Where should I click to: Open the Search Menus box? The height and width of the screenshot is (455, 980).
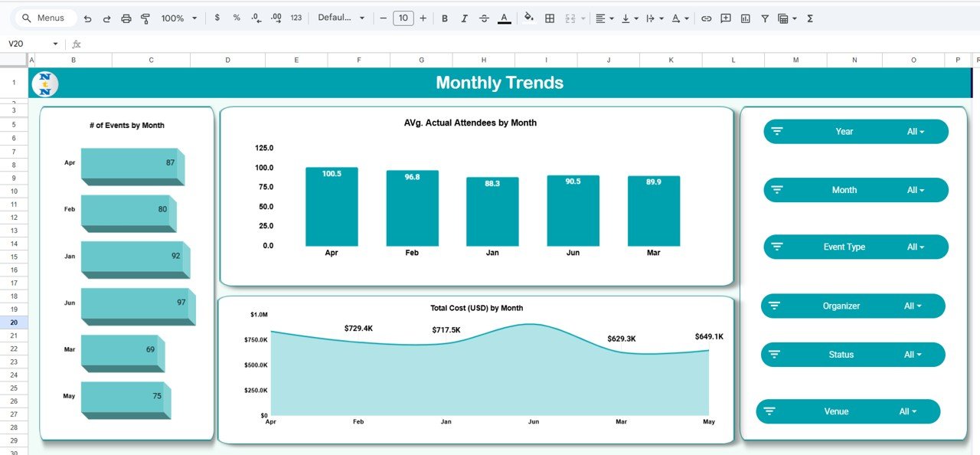pos(47,18)
